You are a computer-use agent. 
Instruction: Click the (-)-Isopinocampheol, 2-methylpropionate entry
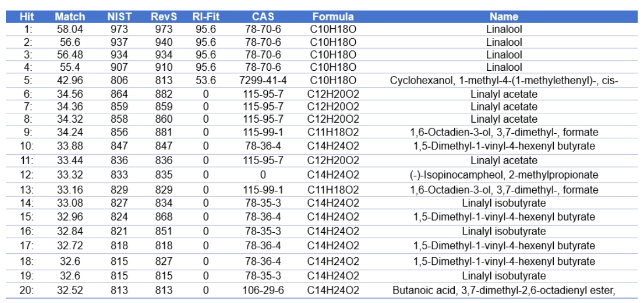pyautogui.click(x=503, y=175)
